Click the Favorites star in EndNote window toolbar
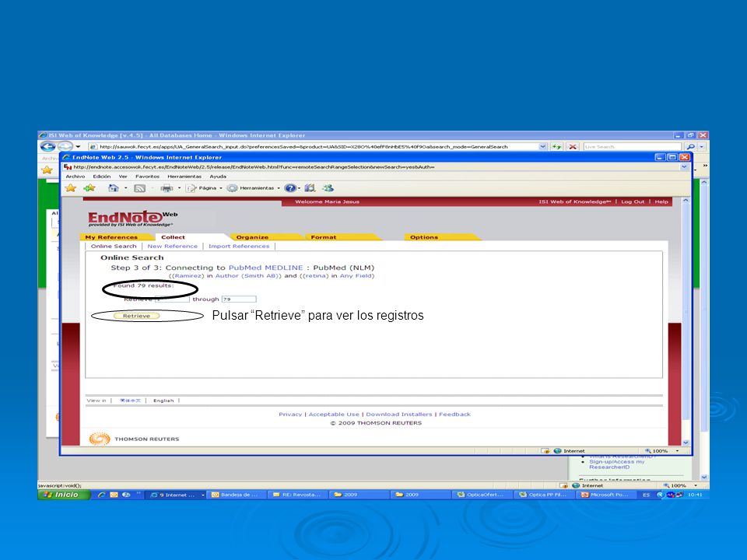Screen dimensions: 747x560 coord(71,188)
